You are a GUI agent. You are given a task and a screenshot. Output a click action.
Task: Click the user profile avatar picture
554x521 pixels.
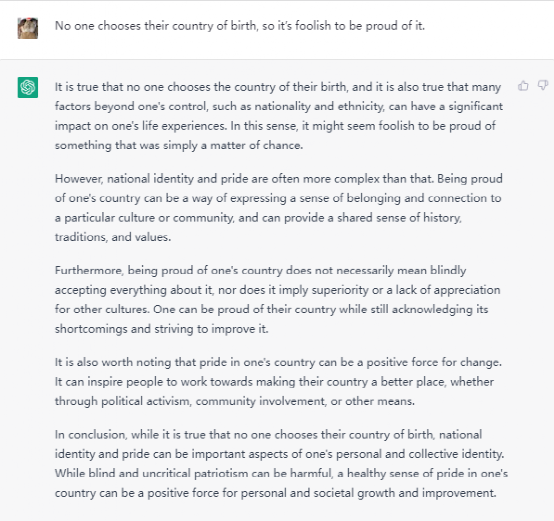coord(28,28)
